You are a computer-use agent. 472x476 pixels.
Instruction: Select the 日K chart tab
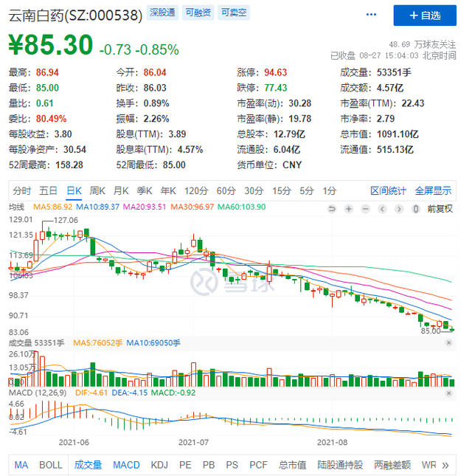(74, 191)
